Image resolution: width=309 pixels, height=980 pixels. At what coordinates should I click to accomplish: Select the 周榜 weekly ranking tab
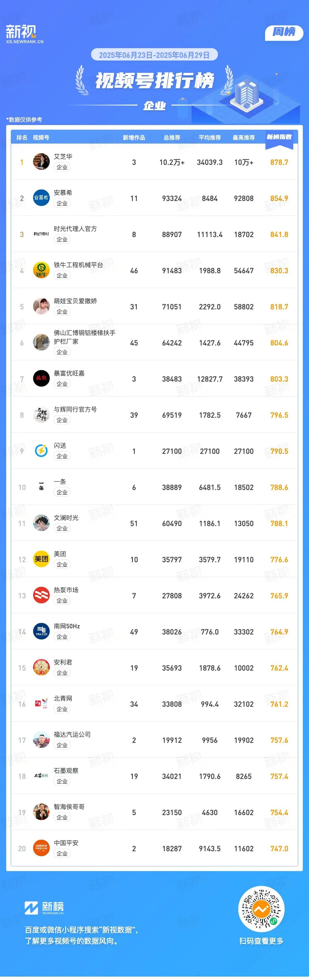pos(284,32)
